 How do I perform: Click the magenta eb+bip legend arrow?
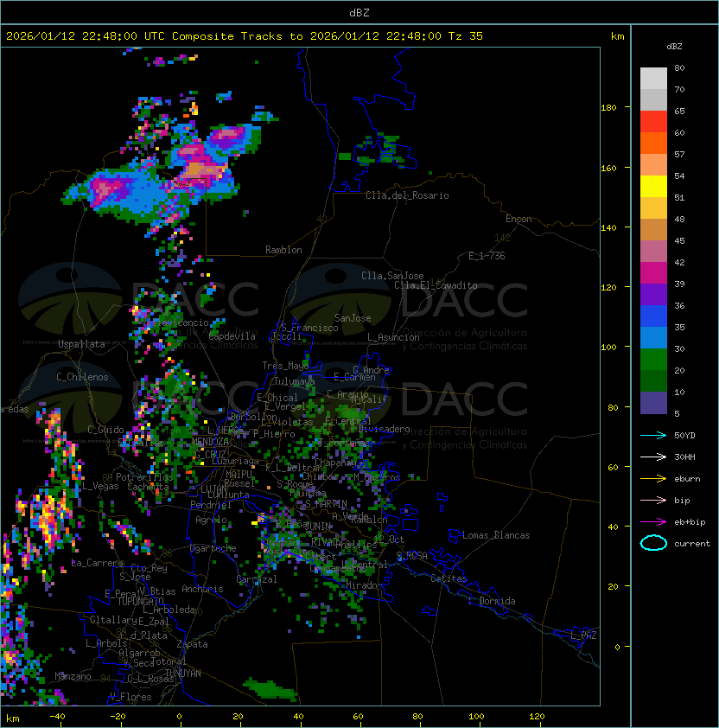pyautogui.click(x=653, y=522)
